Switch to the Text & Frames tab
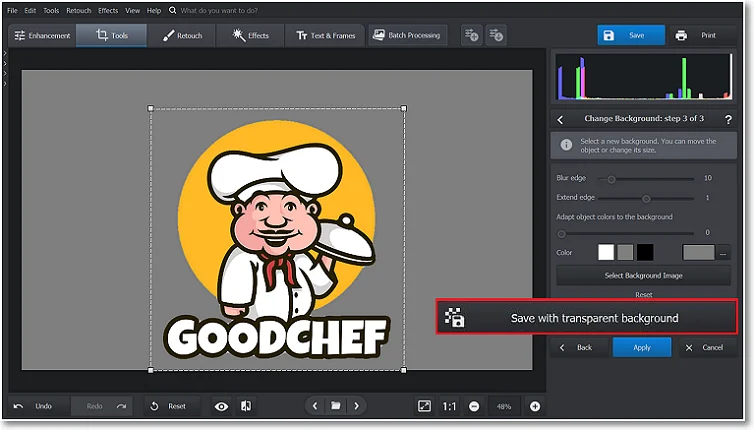Image resolution: width=754 pixels, height=430 pixels. [326, 35]
